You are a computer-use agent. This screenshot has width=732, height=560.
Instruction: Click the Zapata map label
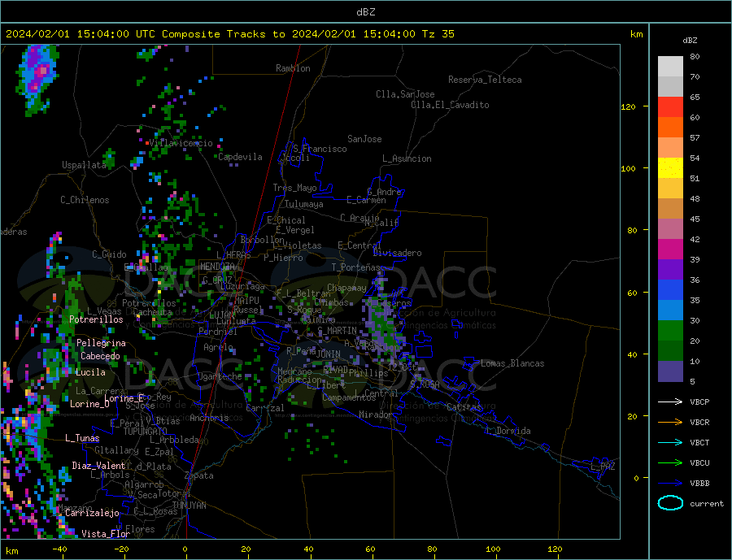pos(199,475)
